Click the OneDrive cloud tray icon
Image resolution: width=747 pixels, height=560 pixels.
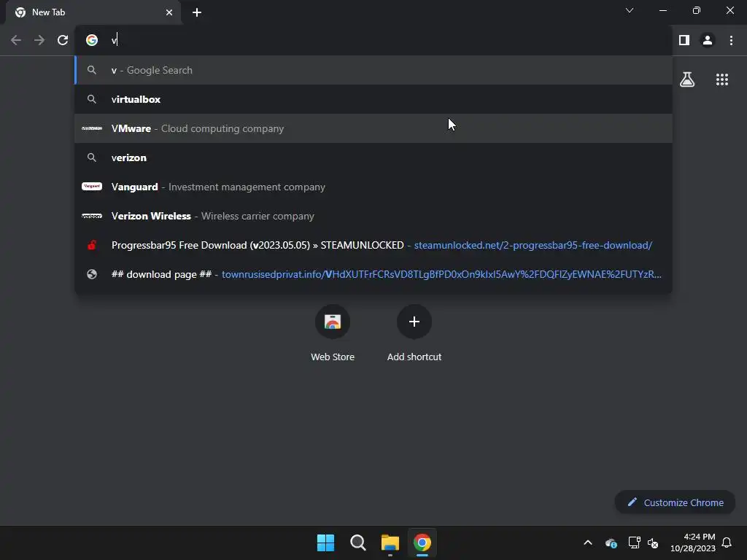tap(611, 542)
